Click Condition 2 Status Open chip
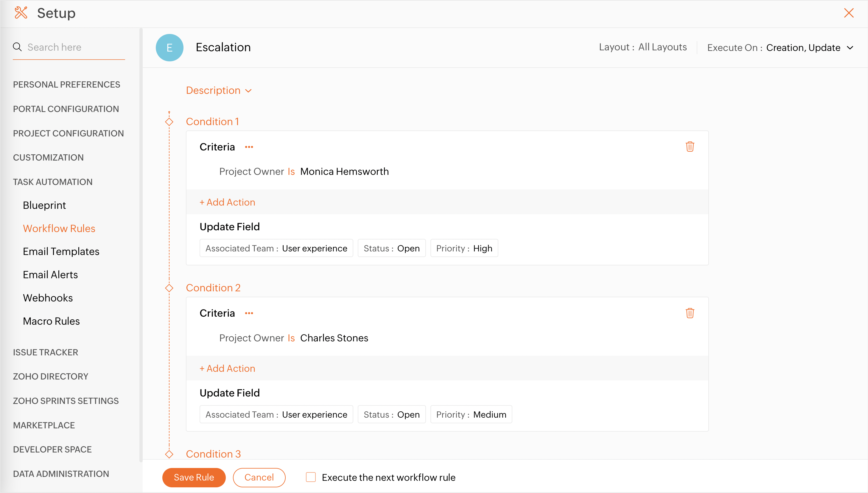 pyautogui.click(x=391, y=414)
